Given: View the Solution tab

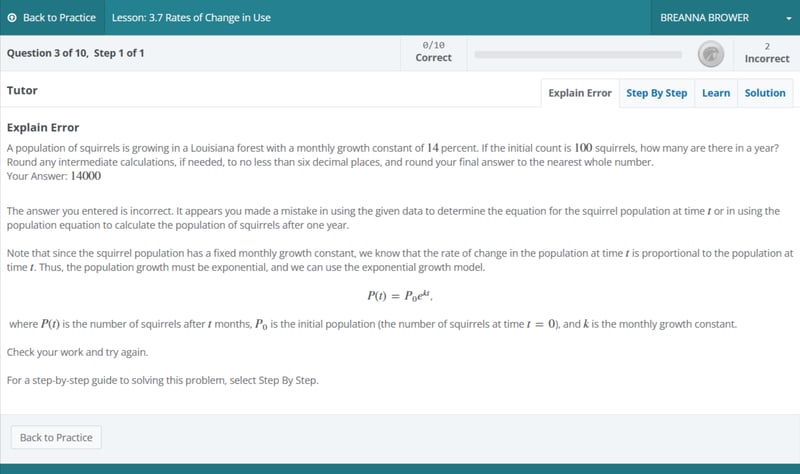Looking at the screenshot, I should tap(765, 93).
